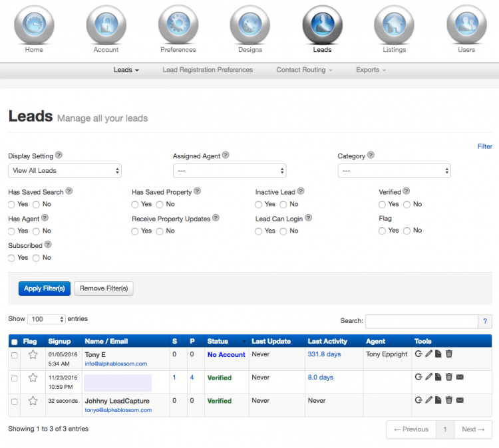Sort table by Status column
Screen dimensions: 499x448
click(227, 341)
